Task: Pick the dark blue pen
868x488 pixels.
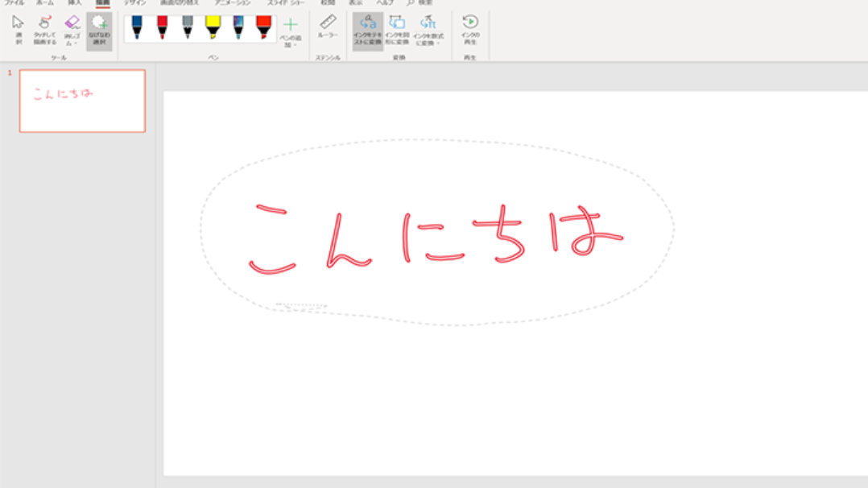Action: click(x=137, y=27)
